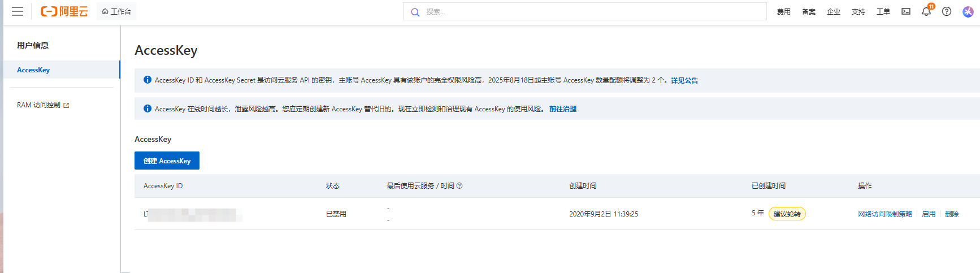Image resolution: width=980 pixels, height=273 pixels.
Task: Select AccessKey in the left sidebar
Action: click(x=33, y=70)
